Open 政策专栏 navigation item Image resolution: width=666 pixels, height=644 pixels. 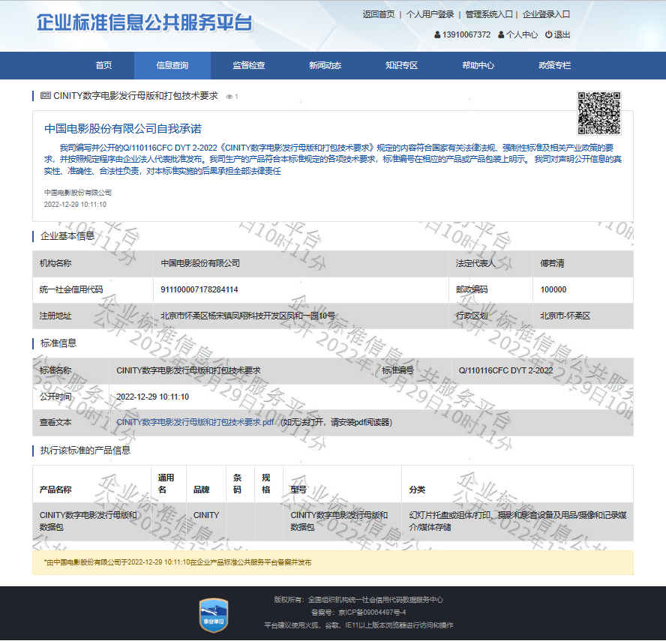(555, 65)
